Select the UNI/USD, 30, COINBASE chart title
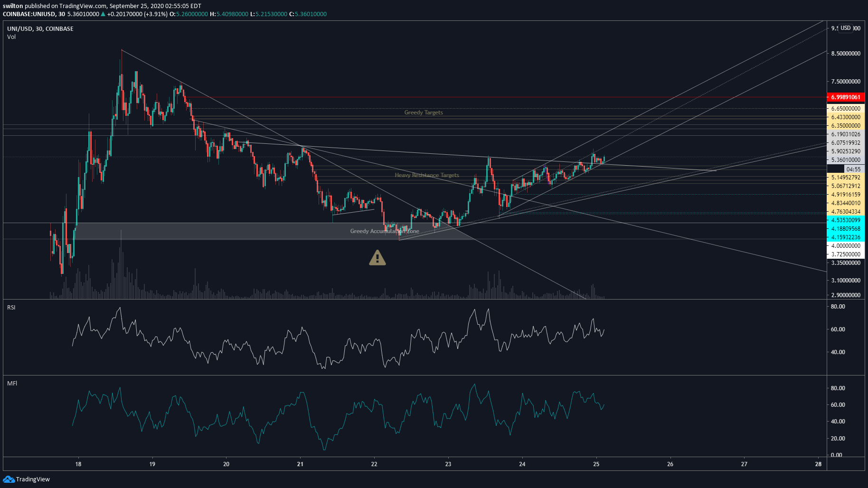This screenshot has height=488, width=868. pos(40,29)
